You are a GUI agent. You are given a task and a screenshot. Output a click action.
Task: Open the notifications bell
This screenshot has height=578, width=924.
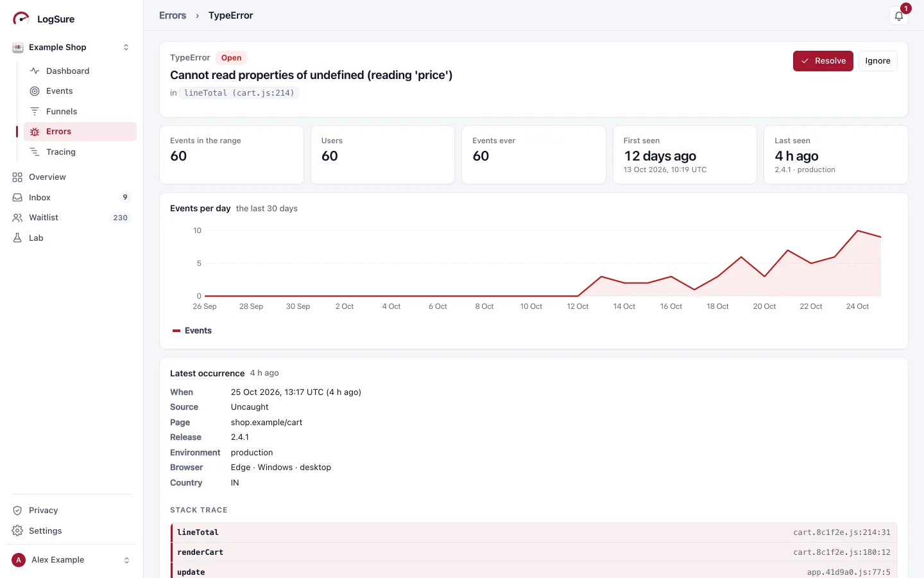click(899, 16)
